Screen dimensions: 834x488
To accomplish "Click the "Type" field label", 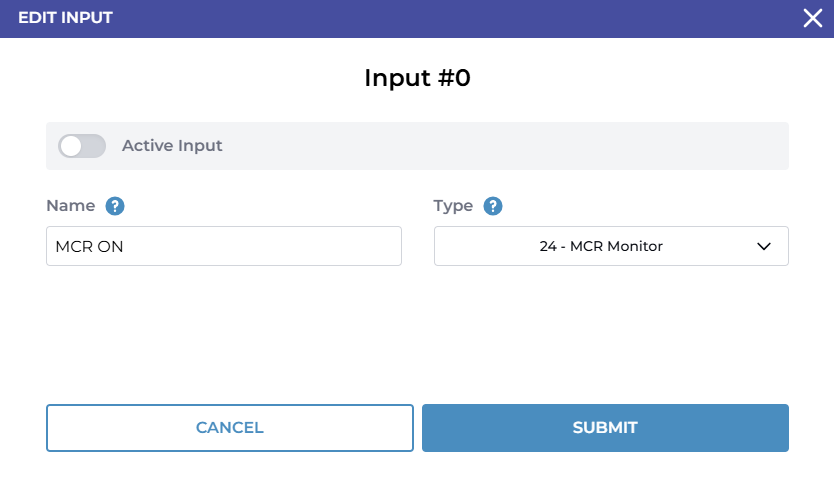I will [453, 206].
